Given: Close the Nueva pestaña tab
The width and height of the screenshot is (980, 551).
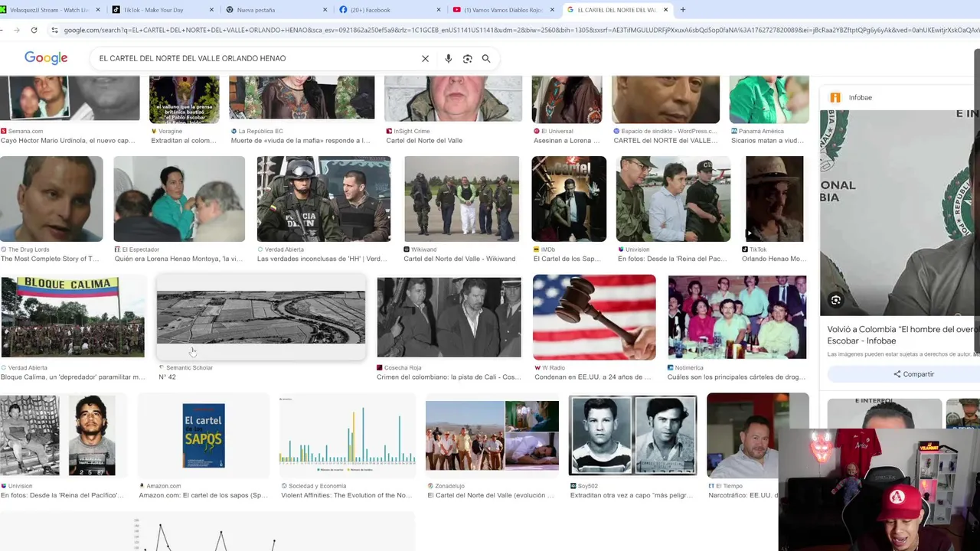Looking at the screenshot, I should point(325,10).
